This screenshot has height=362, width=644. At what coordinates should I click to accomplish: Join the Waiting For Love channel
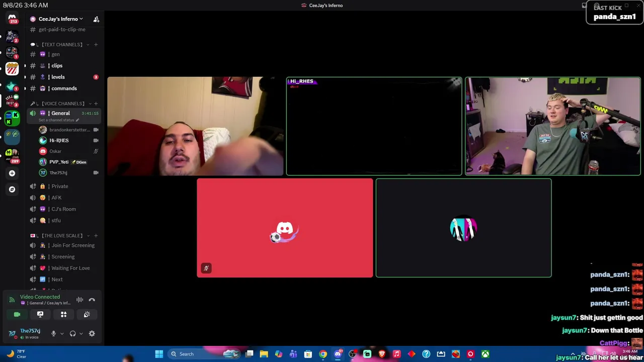pyautogui.click(x=64, y=268)
